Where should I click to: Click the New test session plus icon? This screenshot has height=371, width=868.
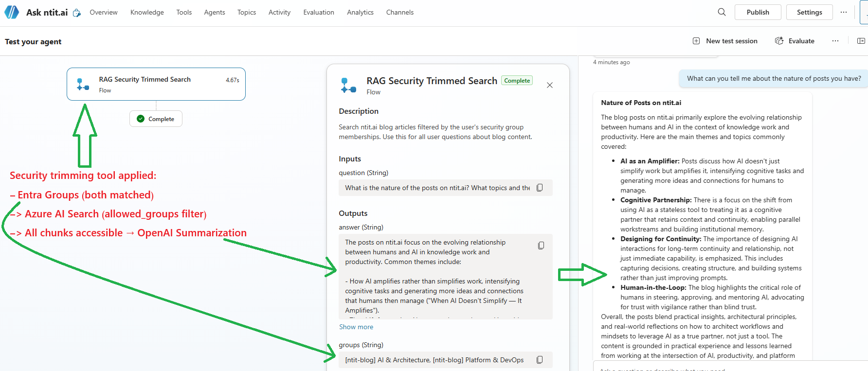[x=696, y=41]
